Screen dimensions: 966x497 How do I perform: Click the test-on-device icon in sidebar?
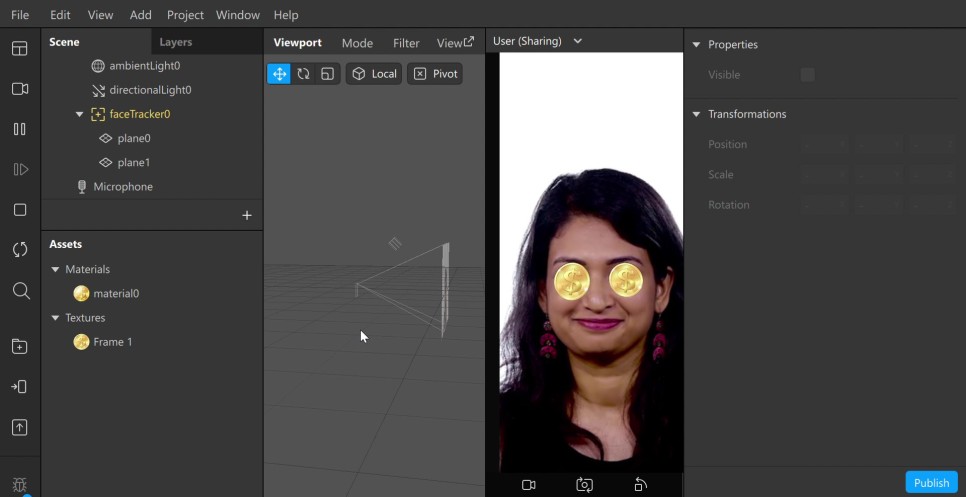coord(19,387)
